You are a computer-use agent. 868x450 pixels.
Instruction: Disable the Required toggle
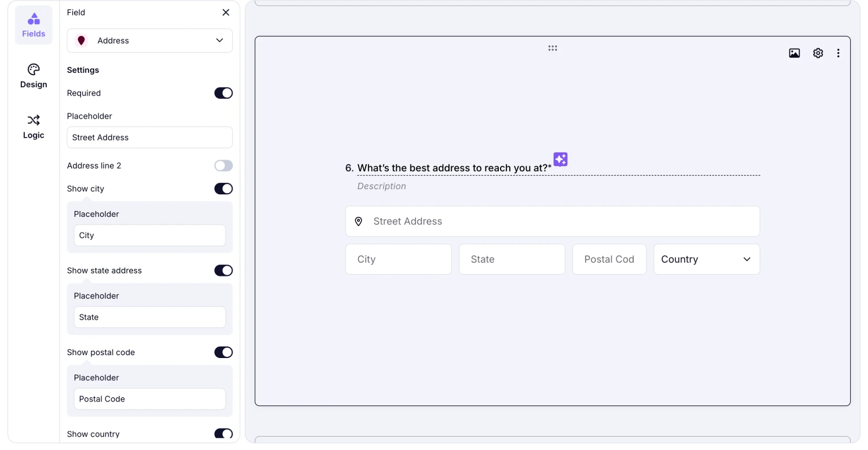(x=223, y=93)
